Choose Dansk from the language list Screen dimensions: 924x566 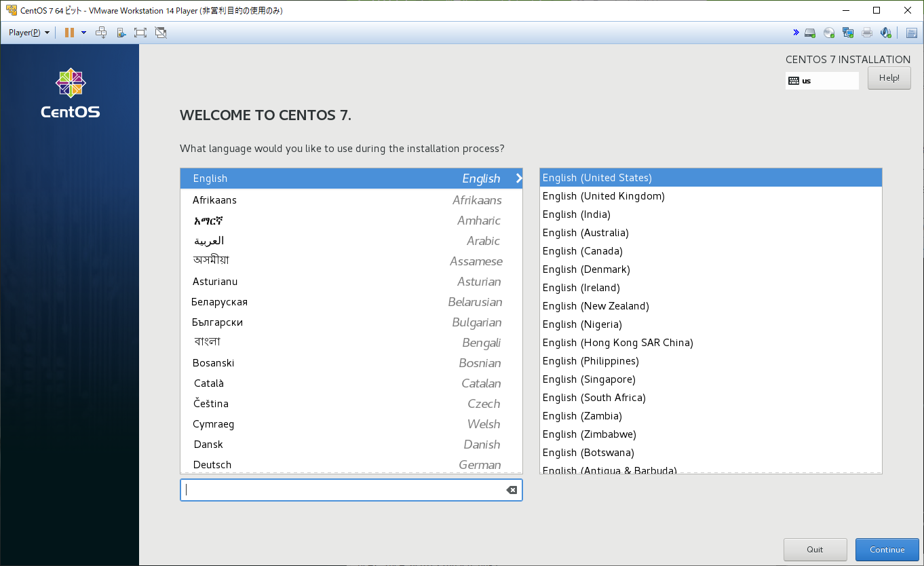[351, 445]
